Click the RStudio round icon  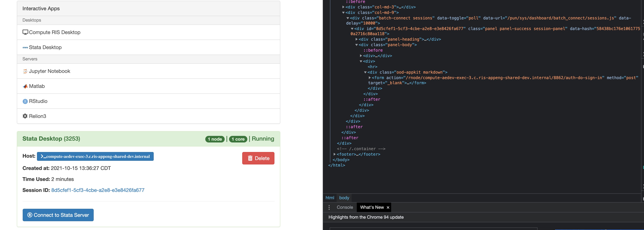point(25,101)
